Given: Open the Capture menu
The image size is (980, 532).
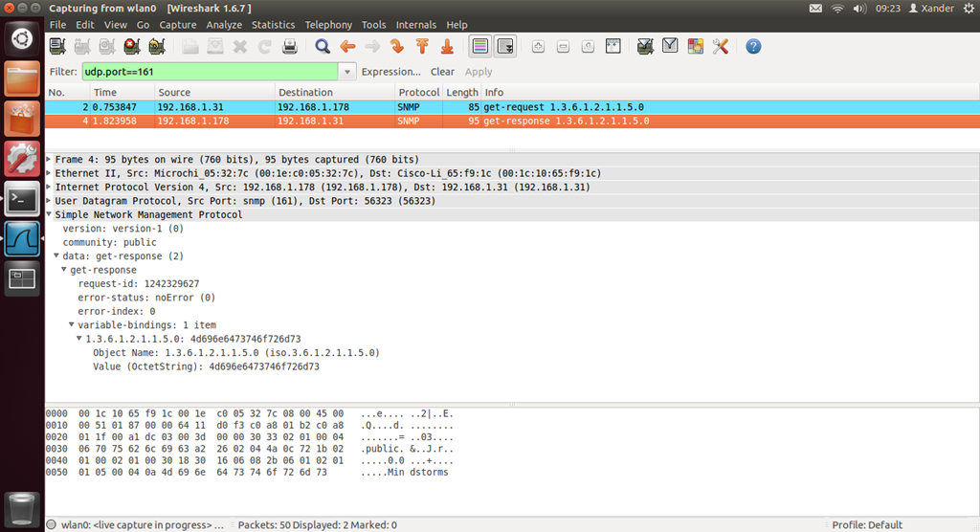Looking at the screenshot, I should 177,25.
